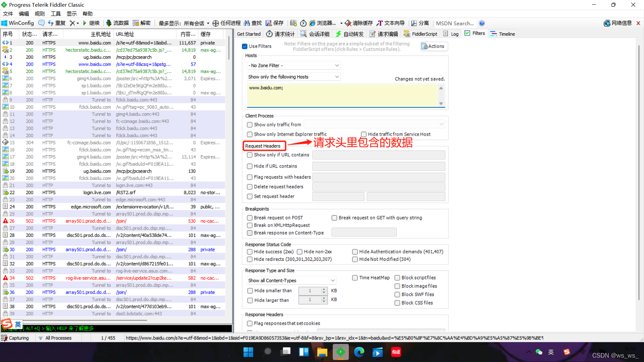644x362 pixels.
Task: Check Hide traffic from Service Host
Action: pyautogui.click(x=364, y=134)
